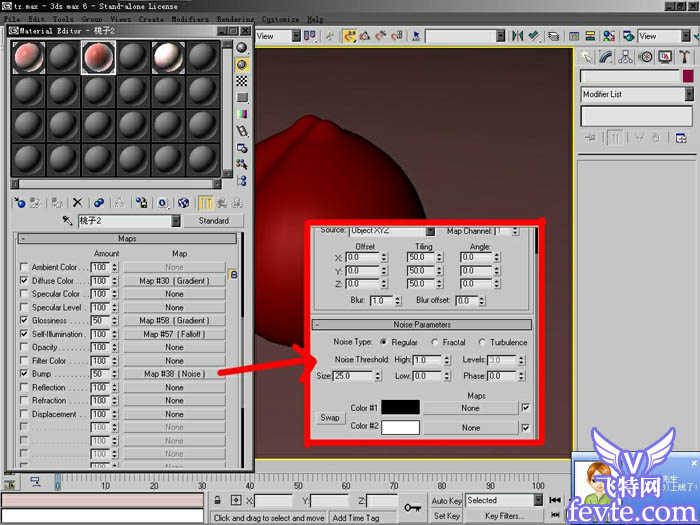The image size is (700, 525).
Task: Open the Rendering menu
Action: (235, 19)
